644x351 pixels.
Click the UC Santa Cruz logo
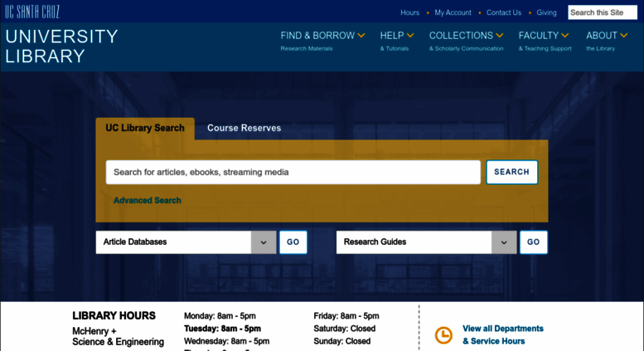(32, 12)
